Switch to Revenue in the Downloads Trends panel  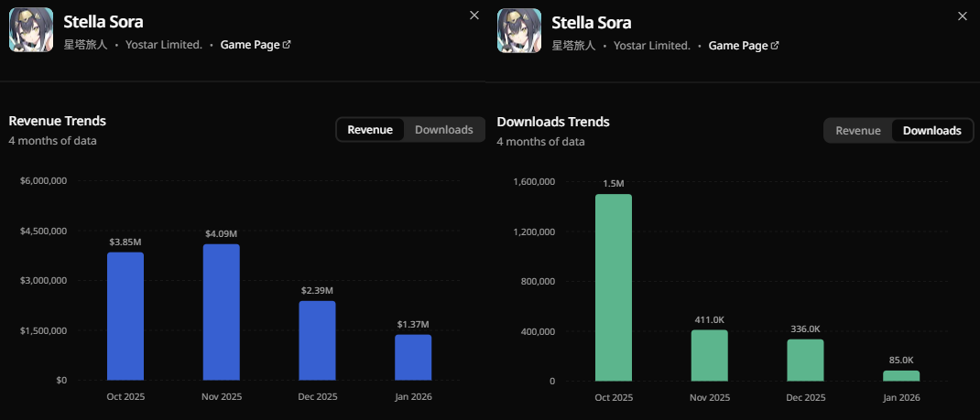pyautogui.click(x=858, y=131)
